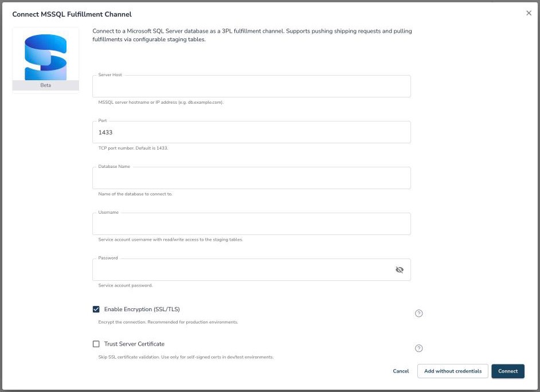
Task: Click hint text 'Service account password.'
Action: coord(126,285)
